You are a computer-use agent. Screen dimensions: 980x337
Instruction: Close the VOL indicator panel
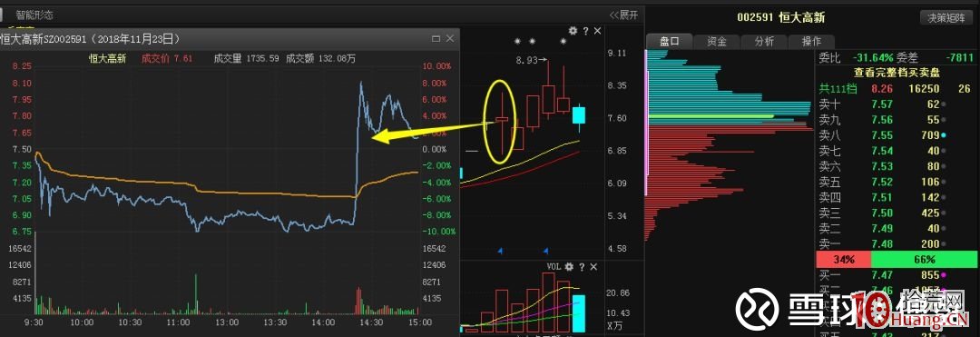(x=593, y=267)
